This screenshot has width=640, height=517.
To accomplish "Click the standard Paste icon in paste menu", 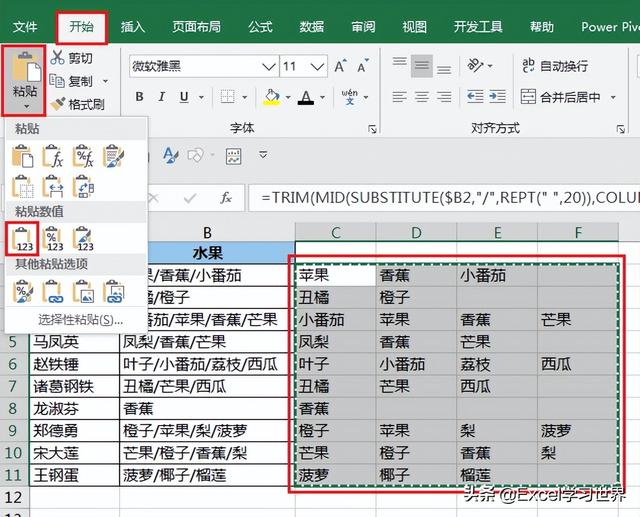I will click(x=22, y=156).
